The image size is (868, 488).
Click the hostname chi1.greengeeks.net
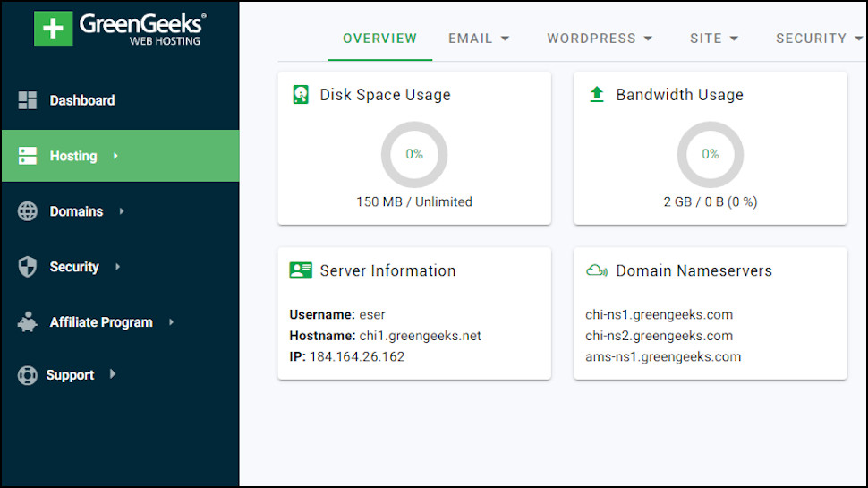point(421,336)
